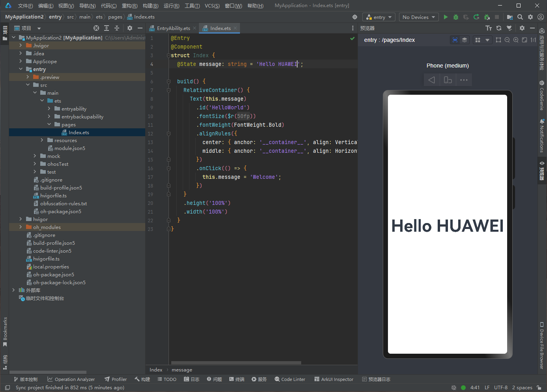Rotate device icon above phone preview
Image resolution: width=547 pixels, height=392 pixels.
click(x=448, y=80)
